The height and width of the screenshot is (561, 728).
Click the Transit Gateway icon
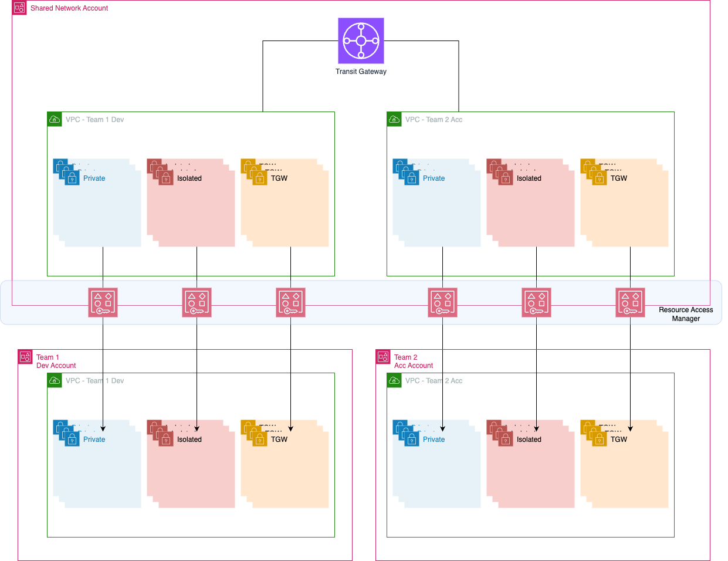[360, 41]
